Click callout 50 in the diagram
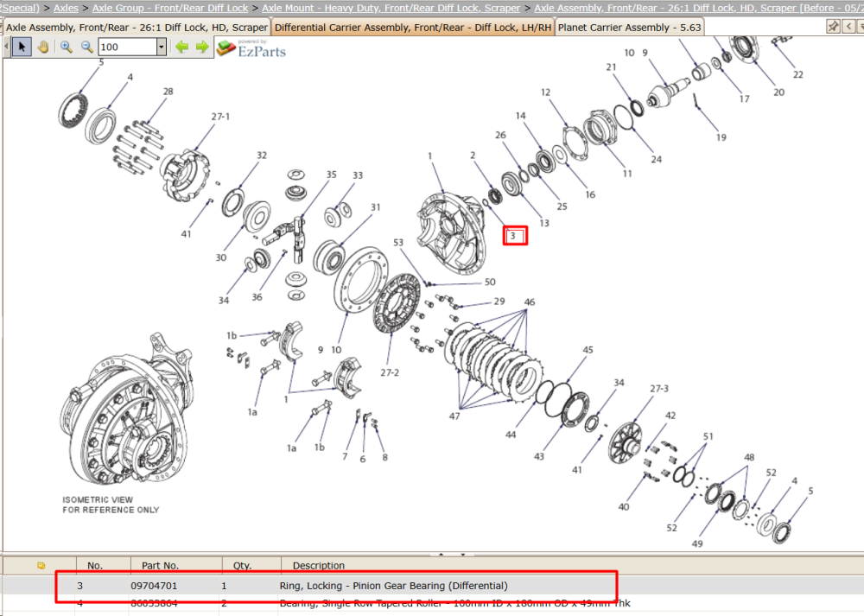864x616 pixels. (490, 283)
